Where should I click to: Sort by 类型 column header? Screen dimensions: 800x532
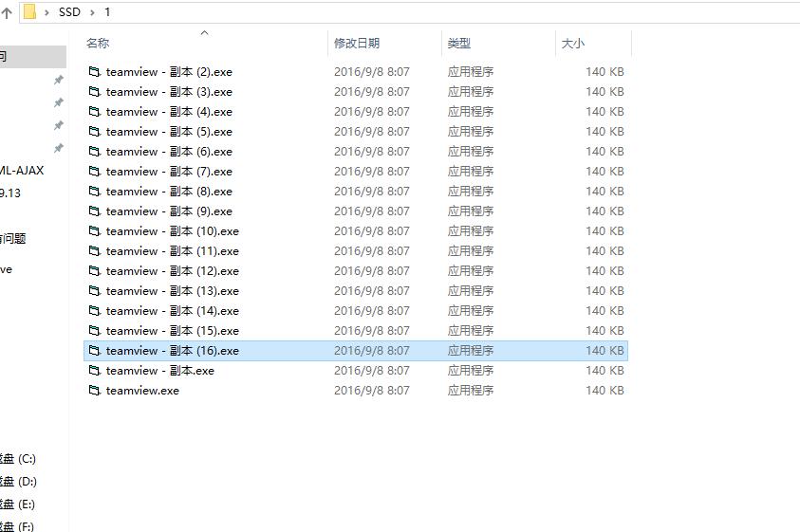click(x=458, y=44)
